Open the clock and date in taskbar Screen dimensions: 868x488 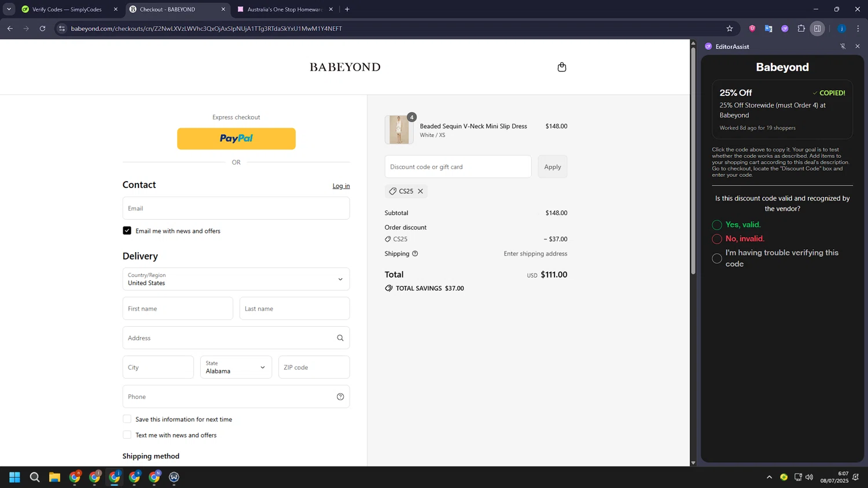pyautogui.click(x=834, y=477)
